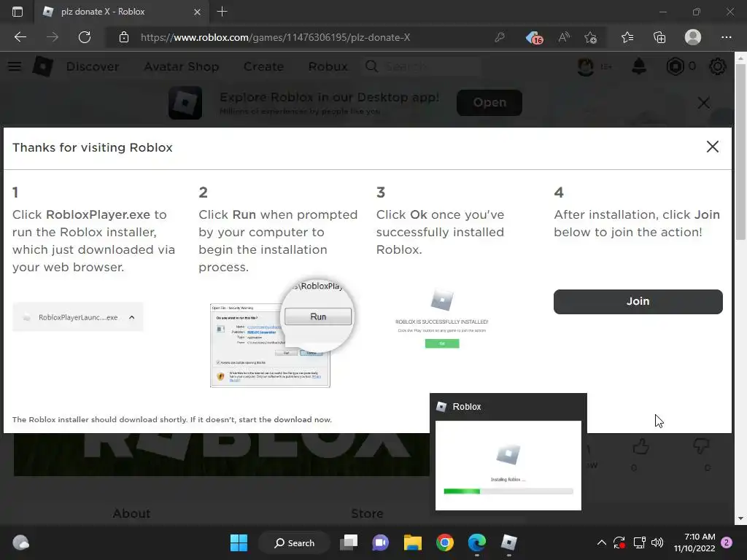Open the weather widget on taskbar
Viewport: 747px width, 560px height.
(x=20, y=542)
